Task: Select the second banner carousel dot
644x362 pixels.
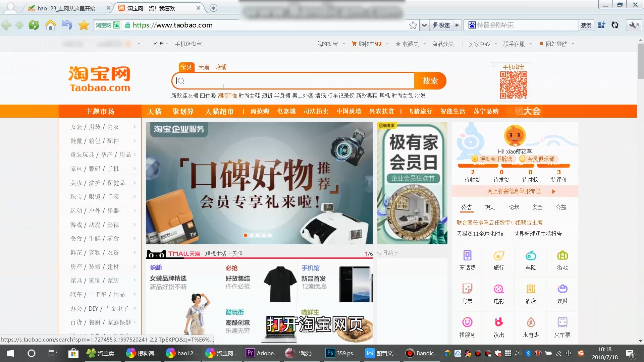Action: pos(252,235)
